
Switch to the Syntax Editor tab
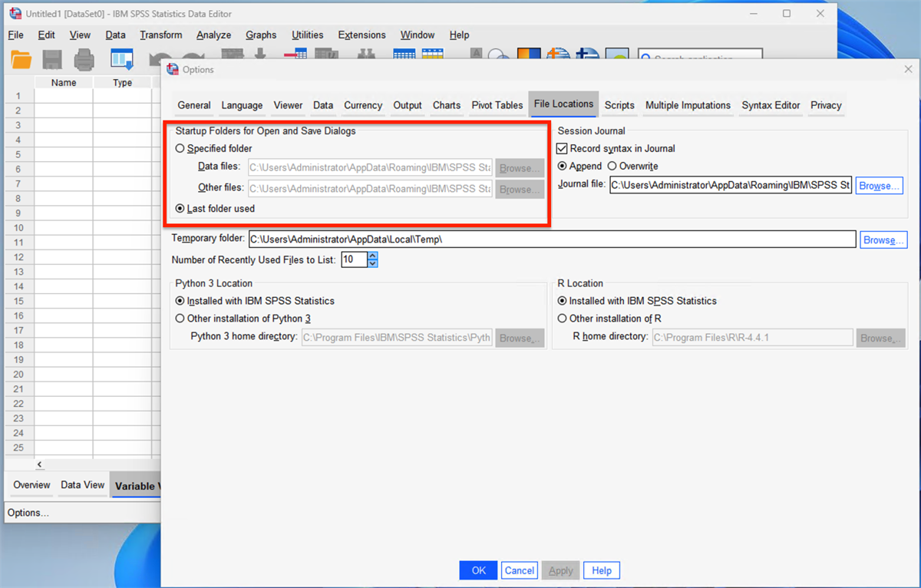[771, 105]
